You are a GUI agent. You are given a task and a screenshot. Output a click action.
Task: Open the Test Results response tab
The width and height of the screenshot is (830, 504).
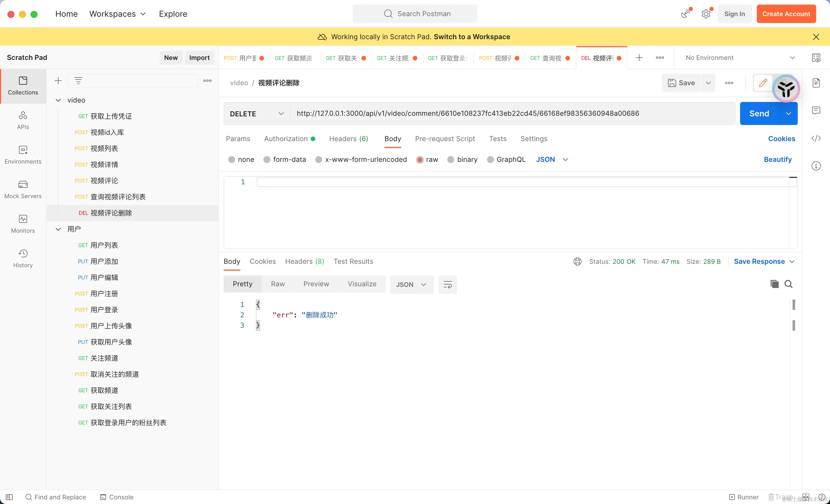pos(353,261)
